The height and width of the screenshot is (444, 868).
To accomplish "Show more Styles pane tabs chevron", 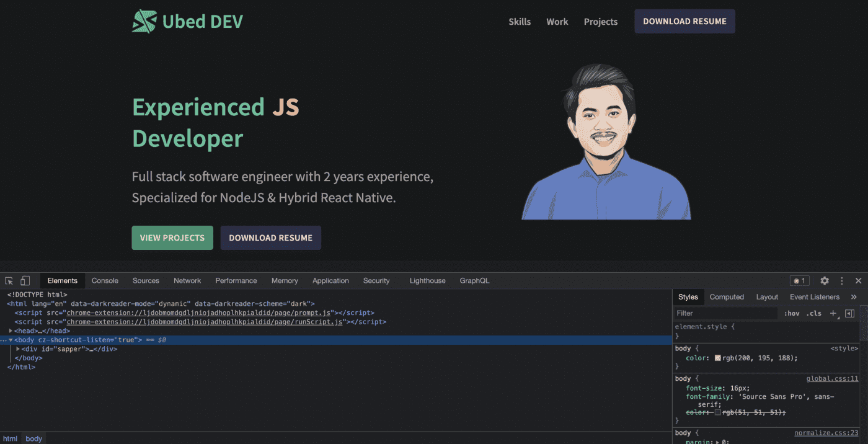I will pyautogui.click(x=854, y=297).
